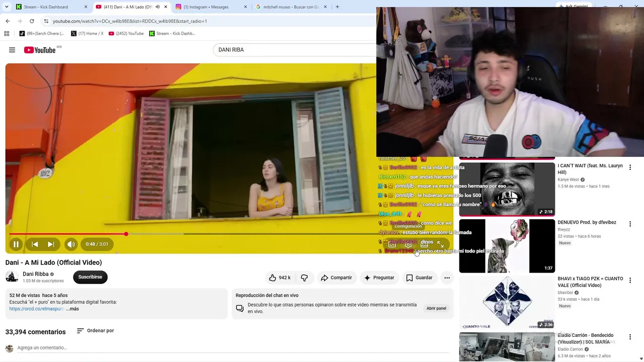The image size is (644, 362).
Task: Open the player settings gear
Action: point(408,244)
